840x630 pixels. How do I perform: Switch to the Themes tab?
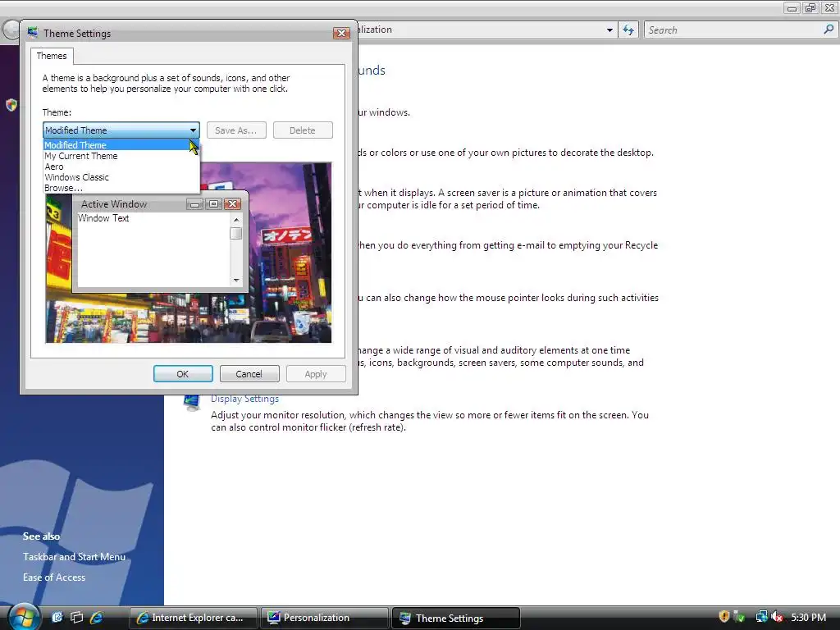click(52, 56)
